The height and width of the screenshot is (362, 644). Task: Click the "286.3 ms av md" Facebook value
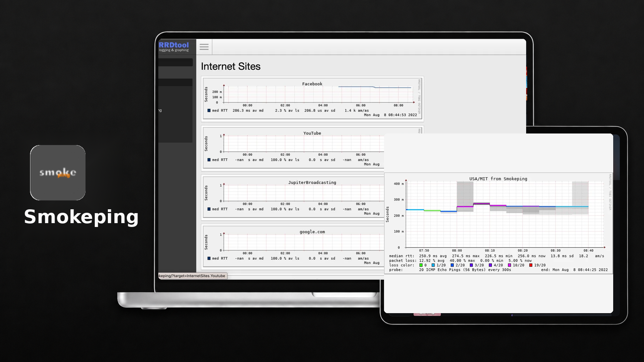[248, 110]
